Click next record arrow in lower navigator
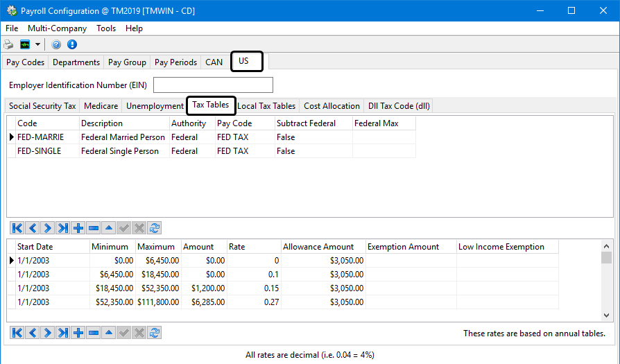620x364 pixels. (48, 333)
